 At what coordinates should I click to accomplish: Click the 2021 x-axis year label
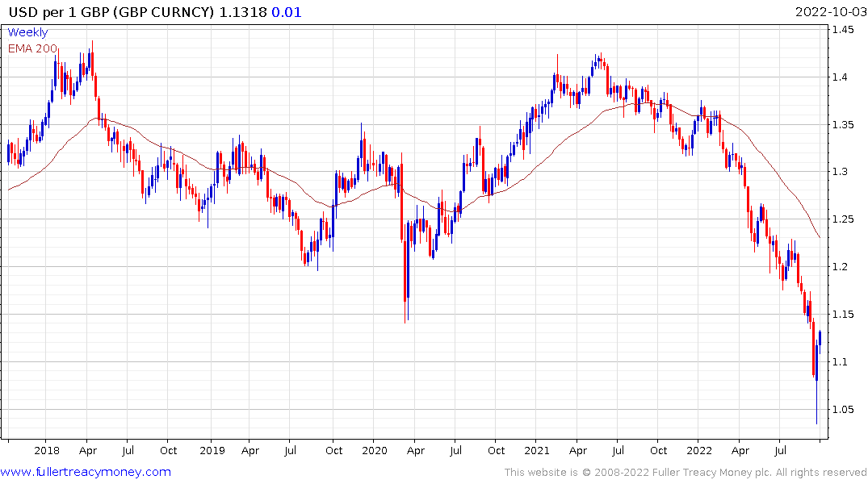(x=537, y=451)
